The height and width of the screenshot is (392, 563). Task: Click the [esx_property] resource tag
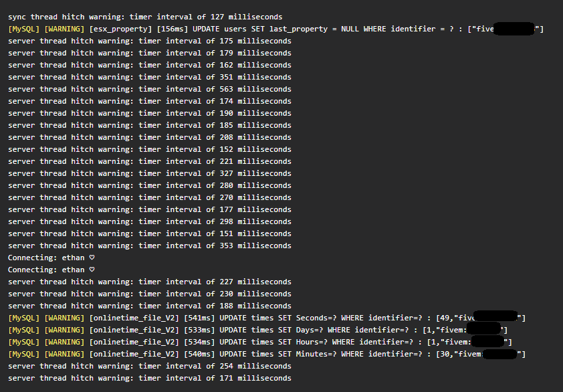click(x=120, y=29)
